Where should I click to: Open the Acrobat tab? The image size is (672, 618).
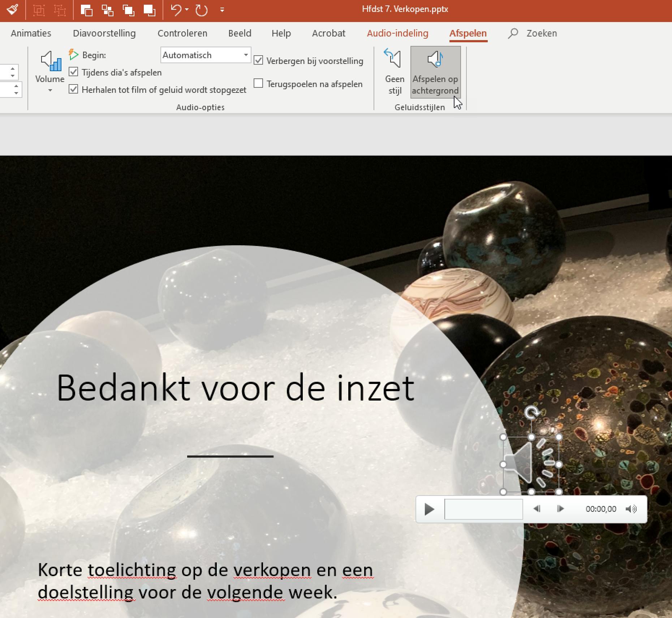[x=328, y=33]
